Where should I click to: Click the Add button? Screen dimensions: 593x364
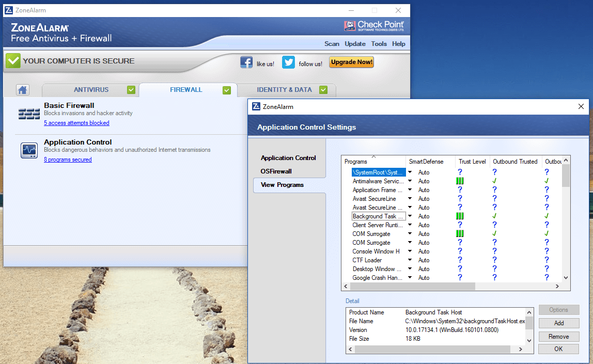[559, 323]
